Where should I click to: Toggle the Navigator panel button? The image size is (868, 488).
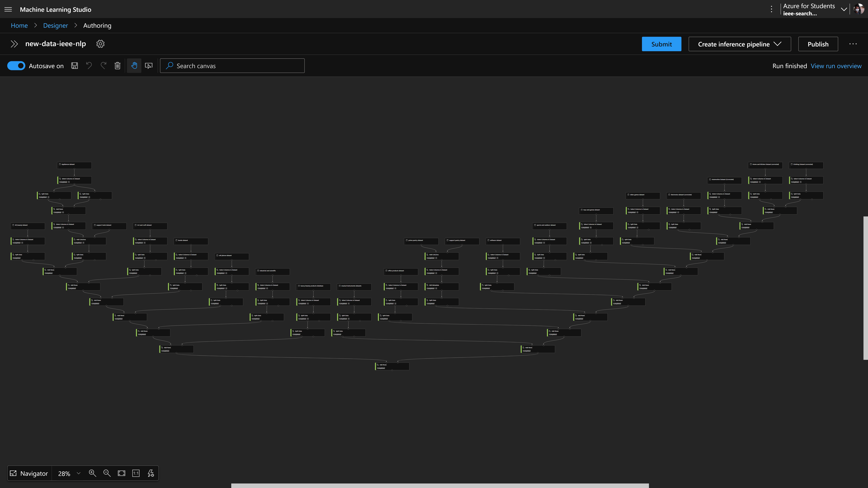click(29, 474)
